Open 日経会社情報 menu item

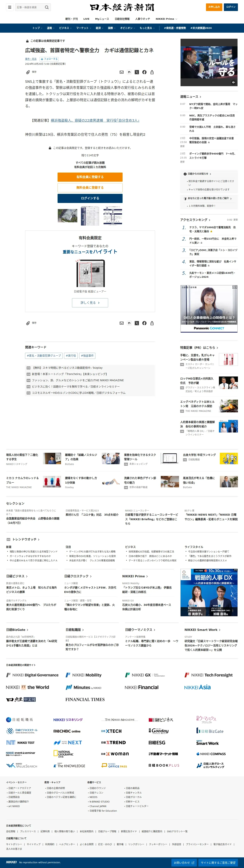pos(122,19)
